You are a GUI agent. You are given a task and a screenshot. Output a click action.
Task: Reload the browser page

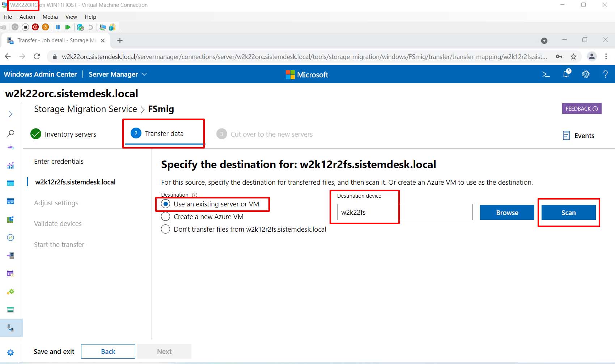[x=37, y=56]
